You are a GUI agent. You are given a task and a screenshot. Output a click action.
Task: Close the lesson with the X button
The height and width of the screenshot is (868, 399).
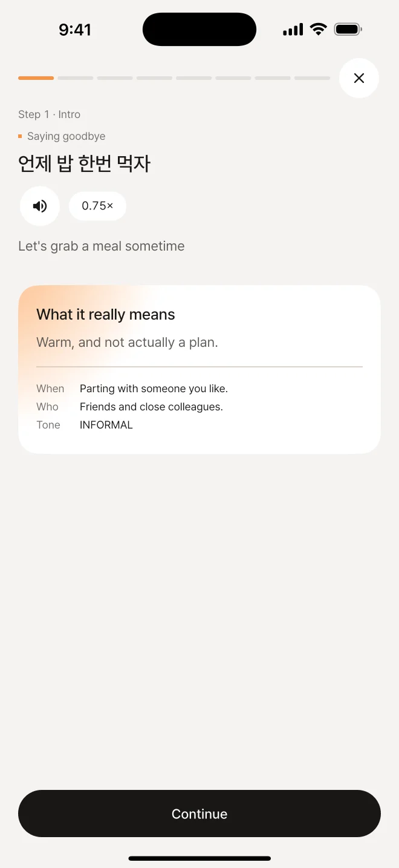click(x=359, y=78)
